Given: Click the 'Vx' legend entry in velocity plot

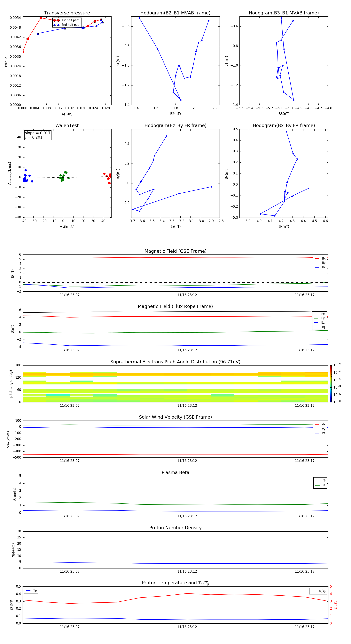Looking at the screenshot, I should click(x=320, y=425).
